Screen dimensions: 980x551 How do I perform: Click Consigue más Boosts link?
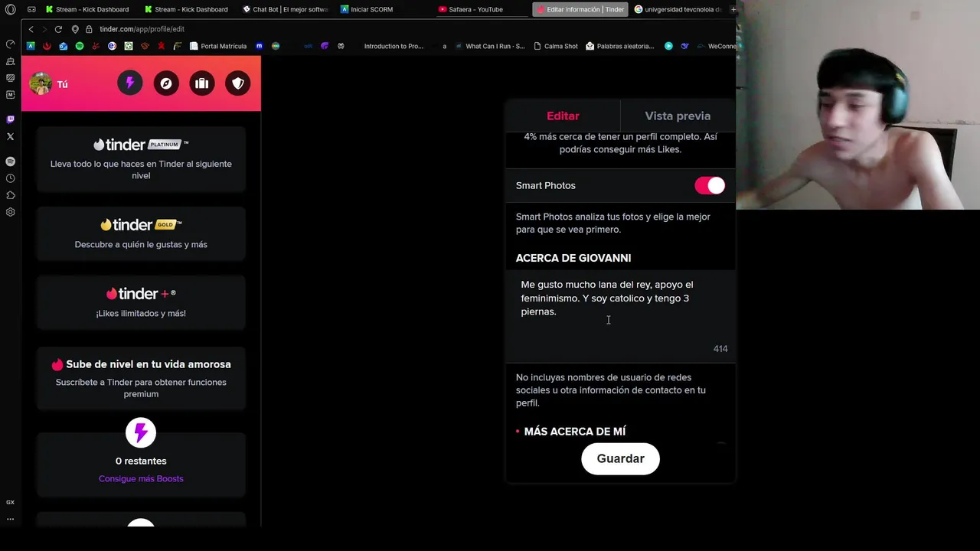(141, 478)
